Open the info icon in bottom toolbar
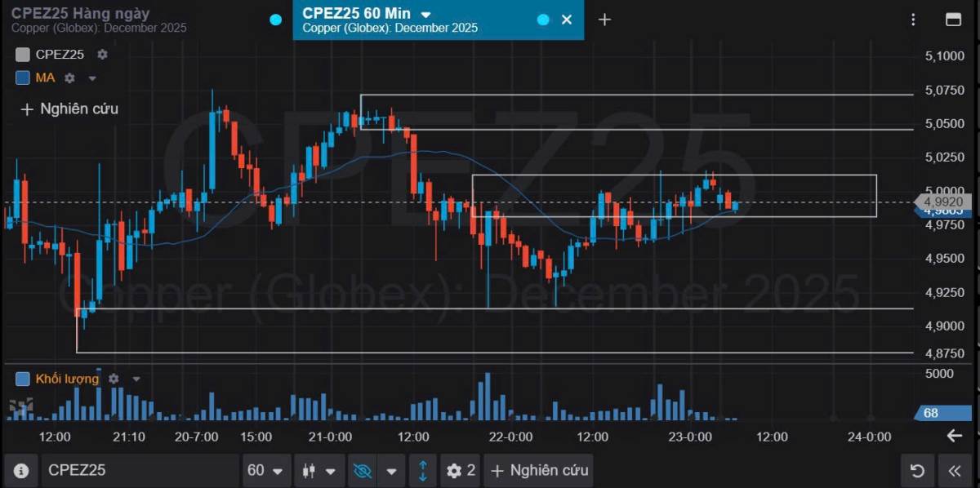This screenshot has height=488, width=980. click(21, 471)
